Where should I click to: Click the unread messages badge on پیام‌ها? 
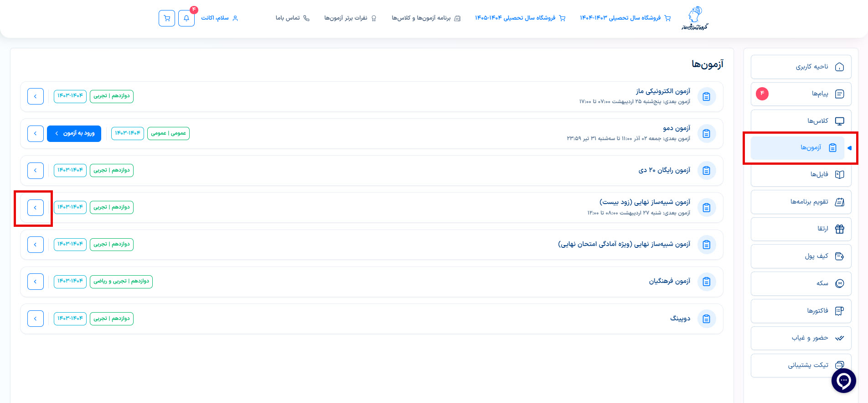(x=762, y=94)
